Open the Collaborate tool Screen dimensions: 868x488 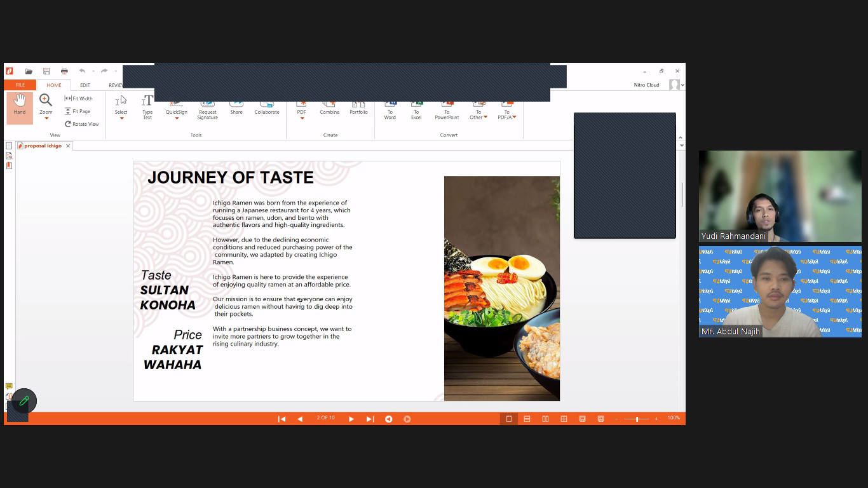click(x=267, y=109)
